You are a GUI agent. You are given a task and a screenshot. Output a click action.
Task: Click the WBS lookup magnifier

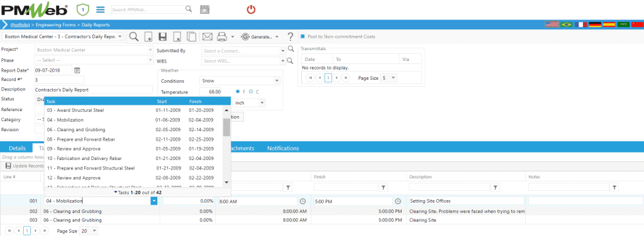click(291, 61)
